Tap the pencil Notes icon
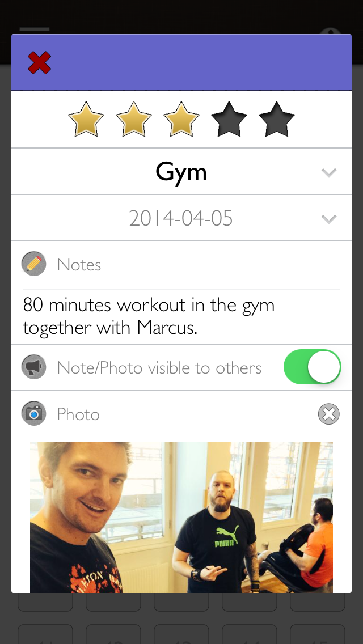The image size is (363, 644). pos(33,264)
